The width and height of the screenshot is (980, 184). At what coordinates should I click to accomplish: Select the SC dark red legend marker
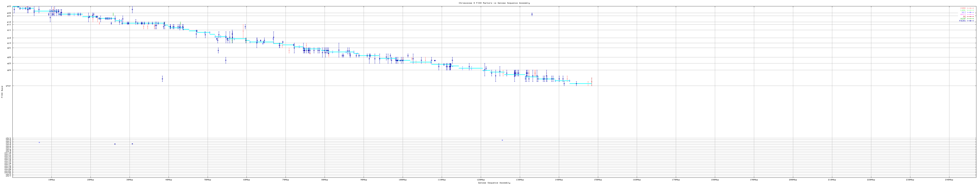coord(970,16)
